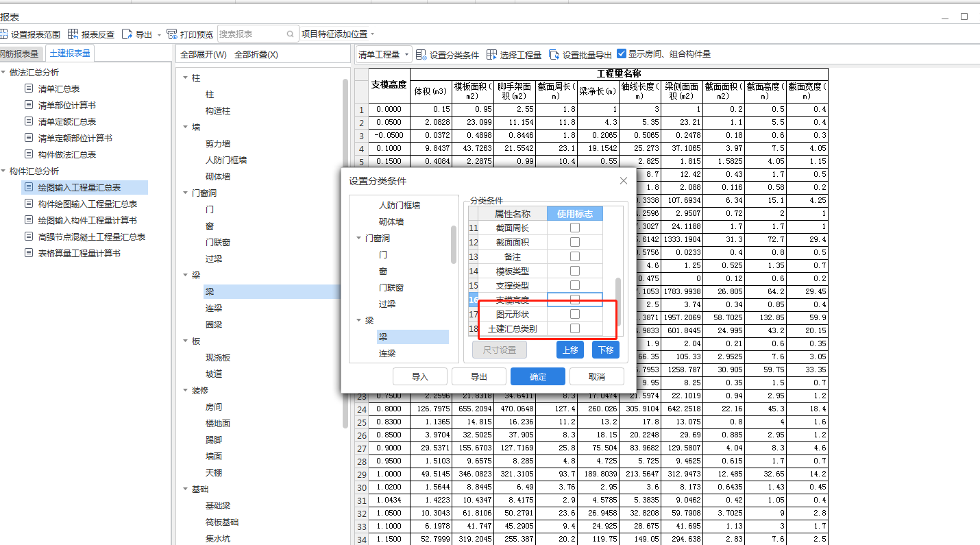This screenshot has height=545, width=980.
Task: Check 使用标志 for 模板类型 row
Action: 575,271
